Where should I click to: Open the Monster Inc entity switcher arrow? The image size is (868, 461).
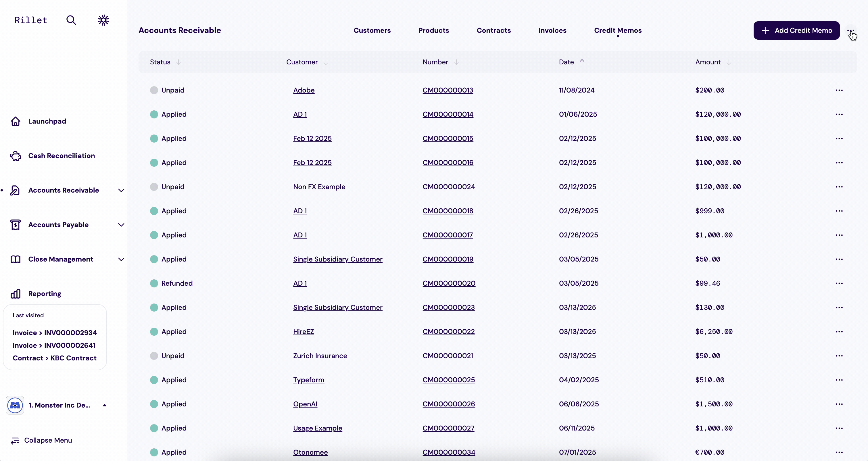pyautogui.click(x=104, y=405)
